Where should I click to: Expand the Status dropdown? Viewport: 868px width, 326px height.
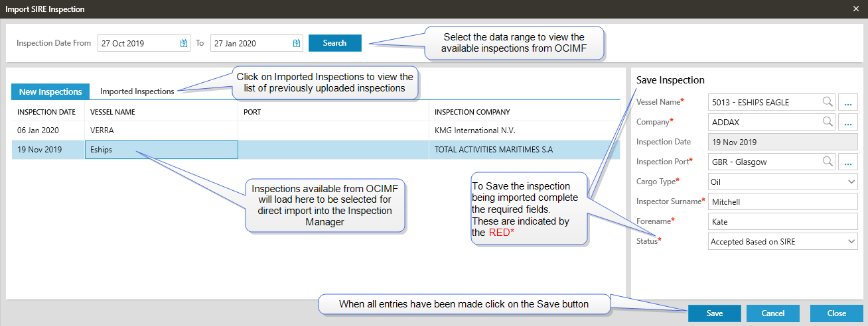851,241
